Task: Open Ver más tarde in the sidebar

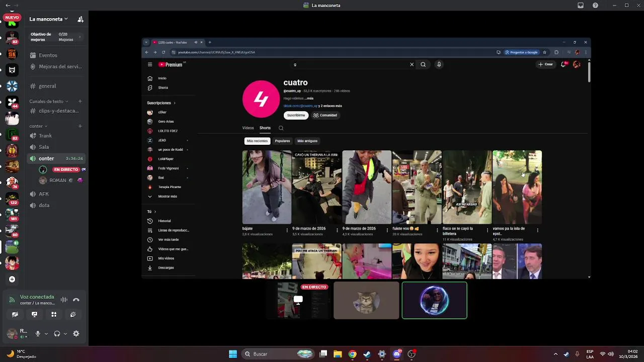Action: pos(169,240)
